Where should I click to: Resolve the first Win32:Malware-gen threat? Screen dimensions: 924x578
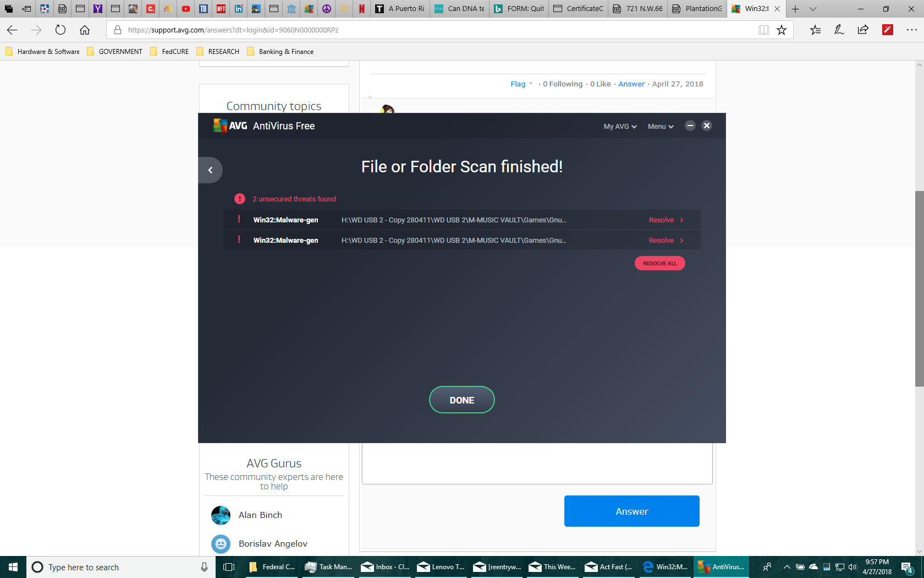pos(665,220)
